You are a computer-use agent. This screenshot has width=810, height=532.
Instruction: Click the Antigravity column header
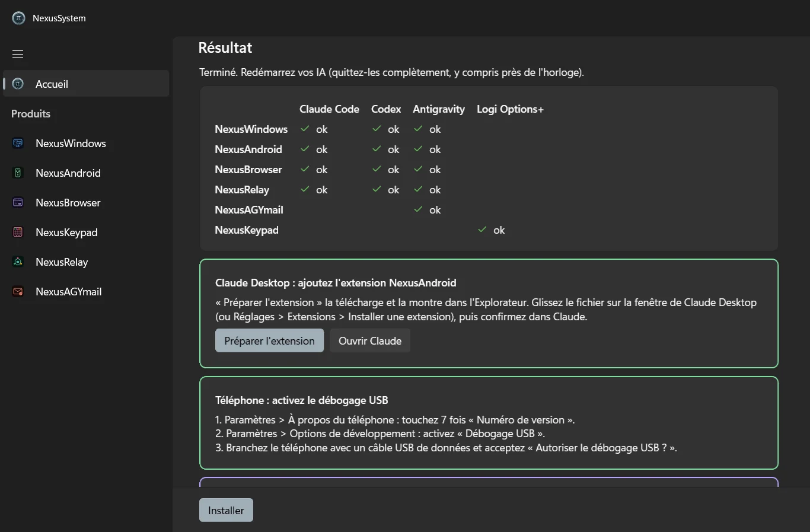point(439,109)
